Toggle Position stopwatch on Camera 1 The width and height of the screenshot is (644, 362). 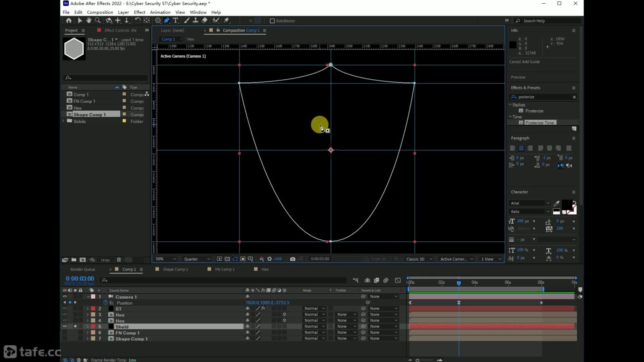coord(105,303)
